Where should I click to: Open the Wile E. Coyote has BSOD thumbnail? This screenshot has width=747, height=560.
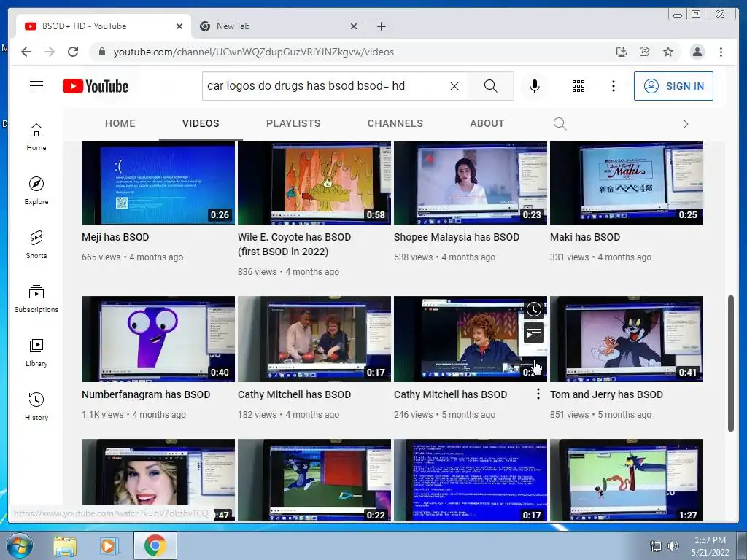(x=314, y=183)
